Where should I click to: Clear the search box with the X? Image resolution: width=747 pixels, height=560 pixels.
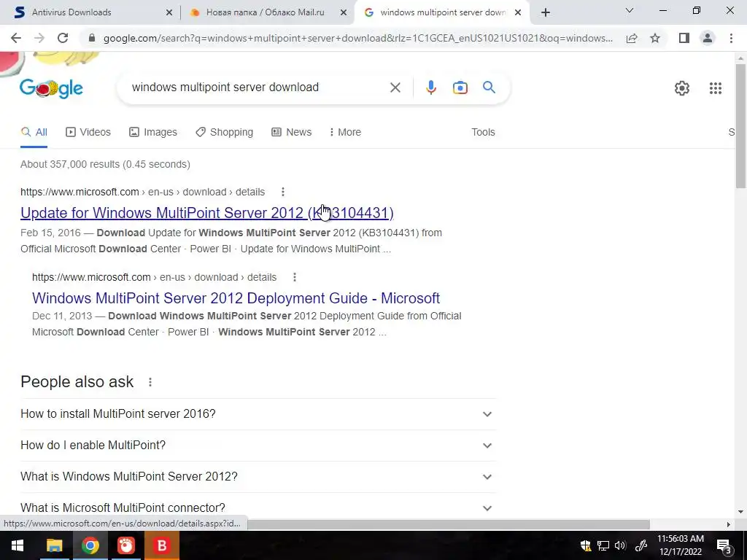click(x=395, y=87)
